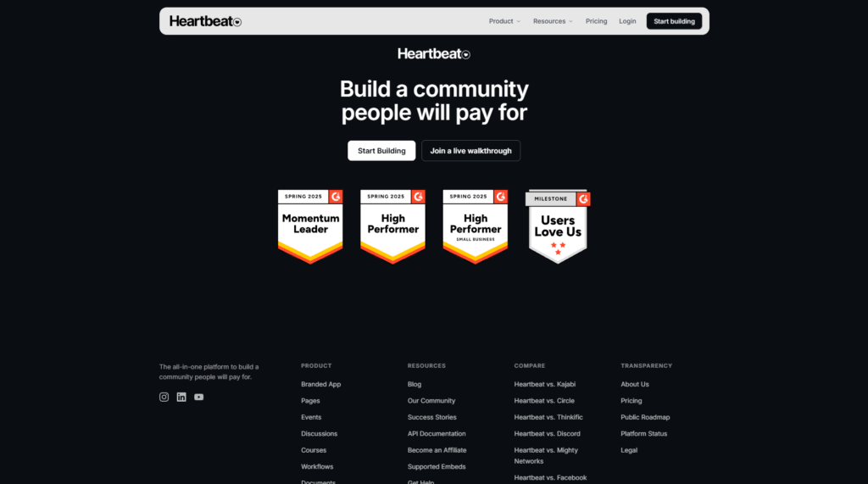Viewport: 868px width, 484px height.
Task: Open the Branded App footer link
Action: click(x=321, y=384)
